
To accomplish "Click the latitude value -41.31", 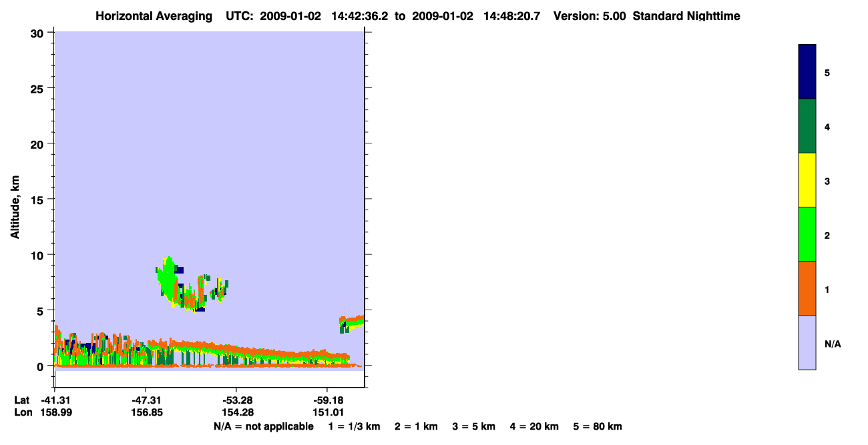I will tap(56, 400).
